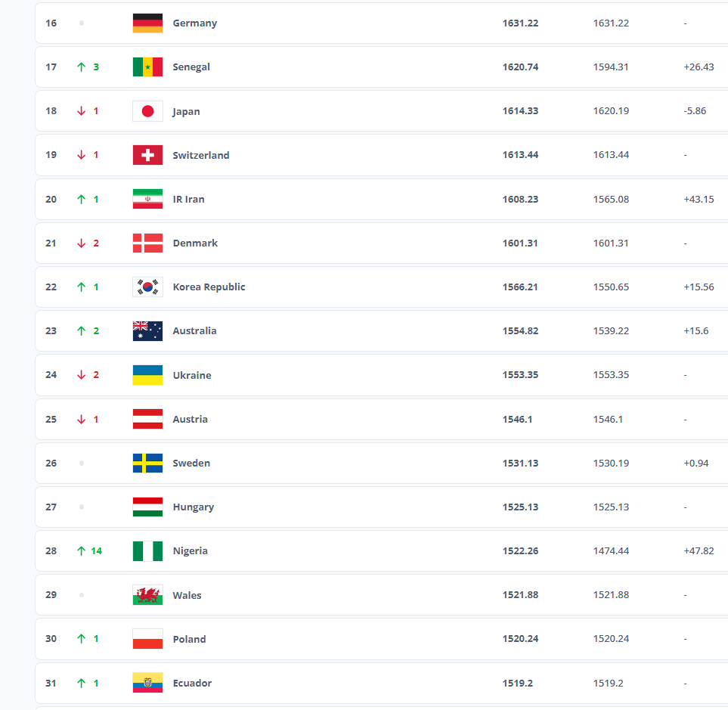The height and width of the screenshot is (710, 728).
Task: Click Japan's flag icon
Action: (x=147, y=111)
